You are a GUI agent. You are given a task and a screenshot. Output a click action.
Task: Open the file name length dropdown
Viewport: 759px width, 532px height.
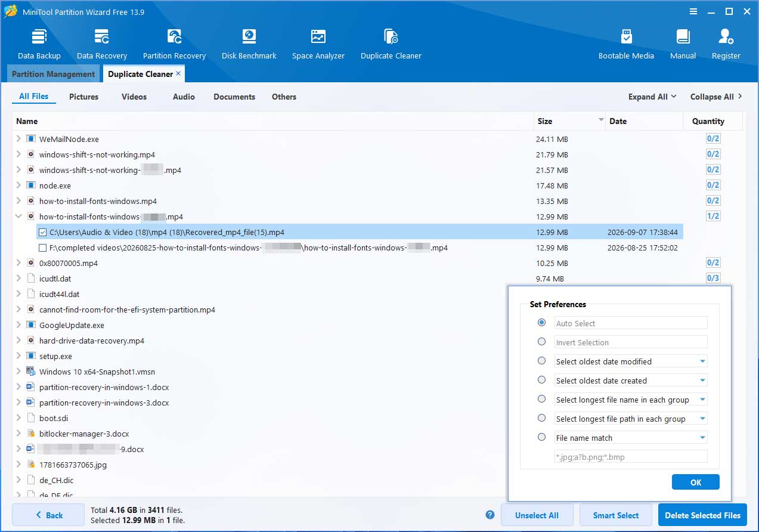click(x=702, y=400)
